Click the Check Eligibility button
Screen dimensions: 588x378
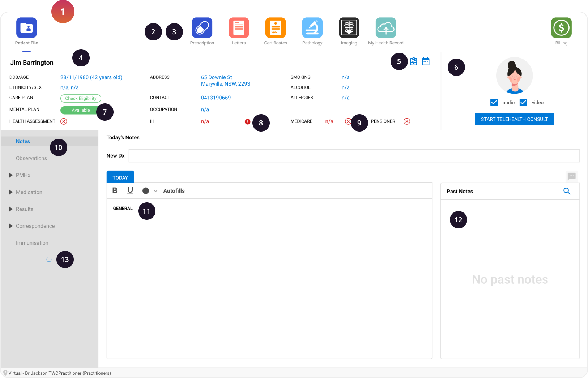point(81,98)
